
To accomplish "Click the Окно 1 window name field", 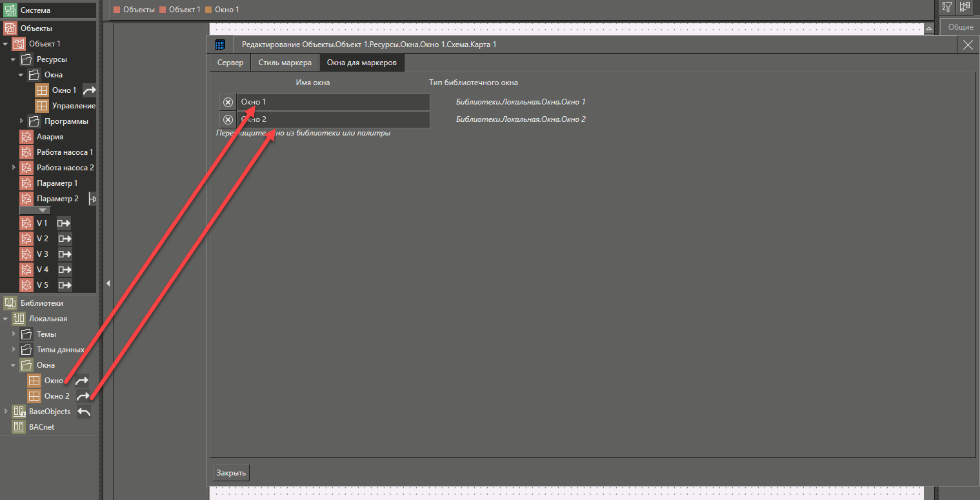I will point(332,103).
